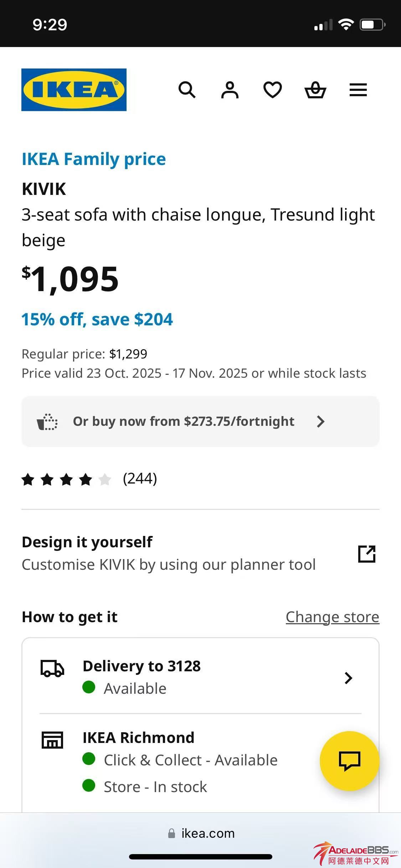
Task: Open the shopping basket icon
Action: tap(315, 90)
